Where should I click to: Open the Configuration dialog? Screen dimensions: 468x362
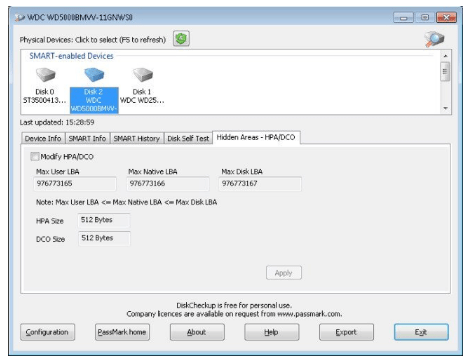point(47,332)
